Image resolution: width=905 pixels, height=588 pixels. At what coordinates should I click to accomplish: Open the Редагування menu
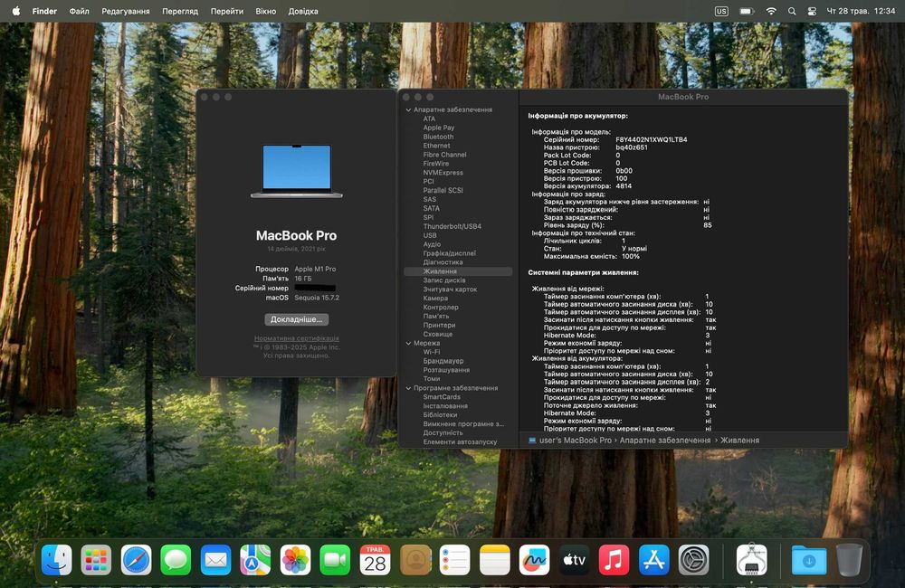pos(125,11)
